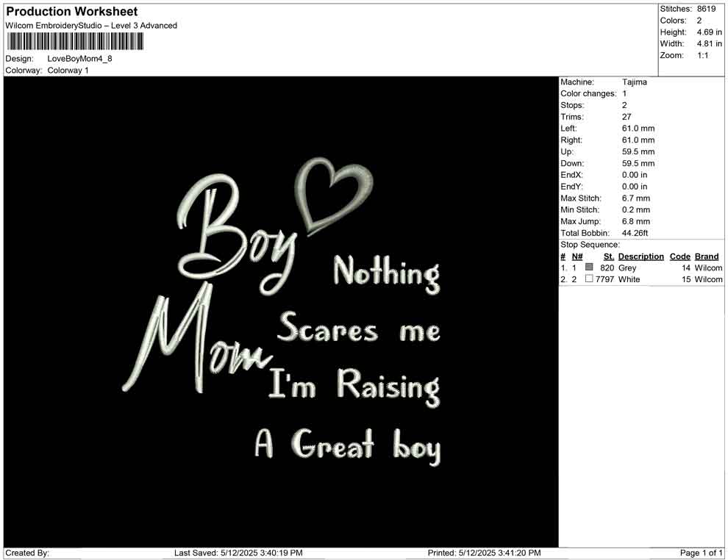Click the Max Jump value 6.8 mm

(x=635, y=221)
